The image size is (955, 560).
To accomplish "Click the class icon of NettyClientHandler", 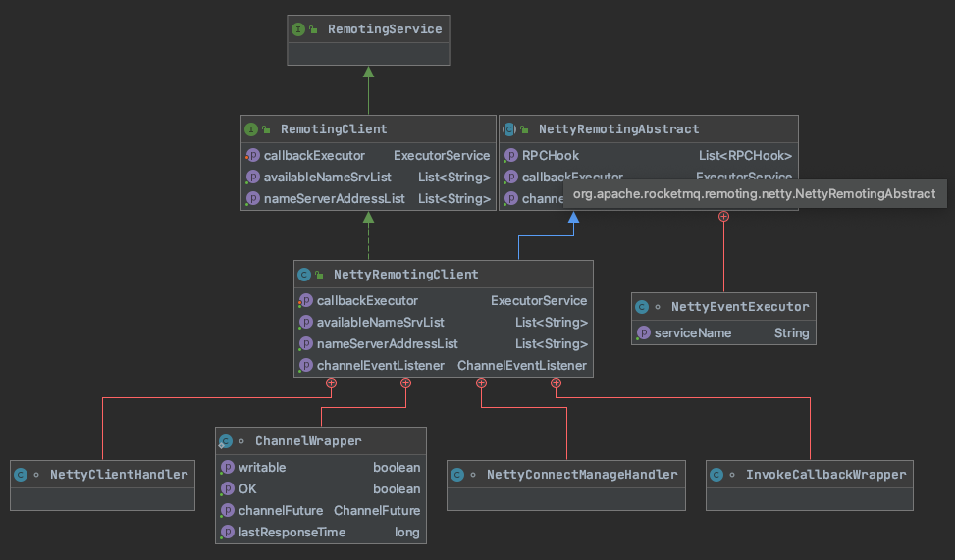I will click(20, 475).
